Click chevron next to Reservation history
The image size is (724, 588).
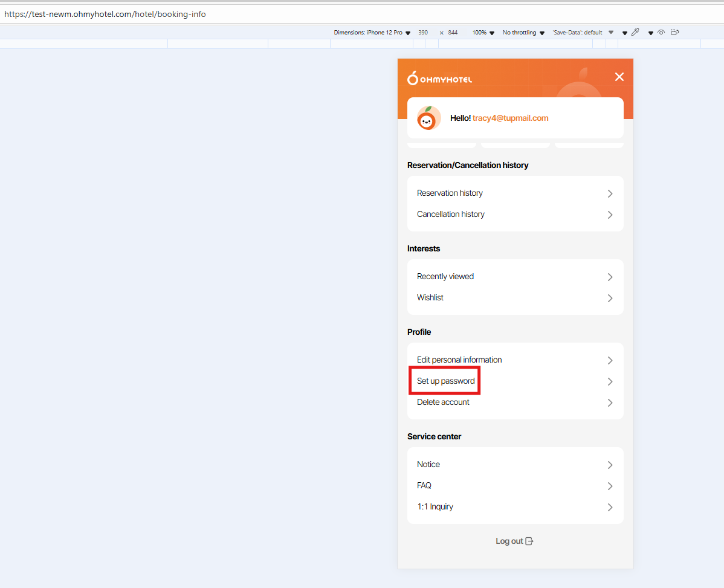click(x=610, y=193)
